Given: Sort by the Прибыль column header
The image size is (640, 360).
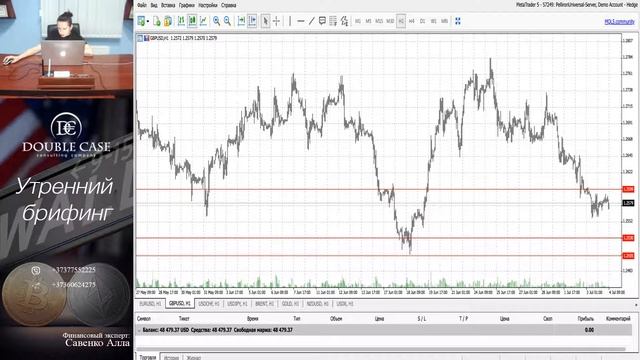Looking at the screenshot, I should pyautogui.click(x=586, y=319).
